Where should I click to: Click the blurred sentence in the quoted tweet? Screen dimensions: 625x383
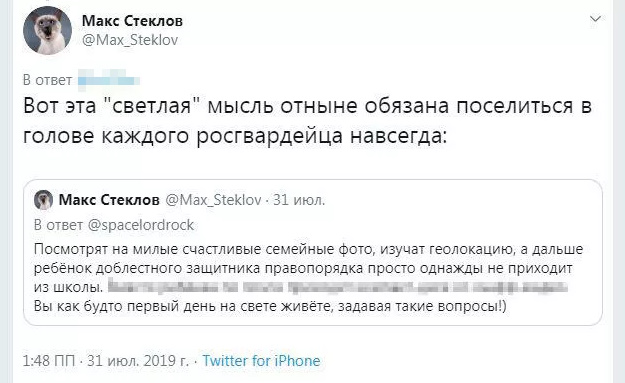[x=338, y=287]
